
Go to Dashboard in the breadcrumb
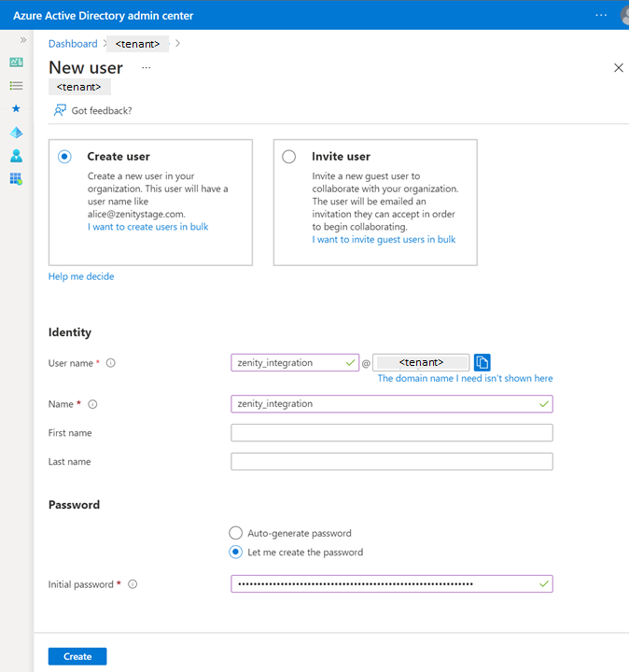click(x=73, y=44)
